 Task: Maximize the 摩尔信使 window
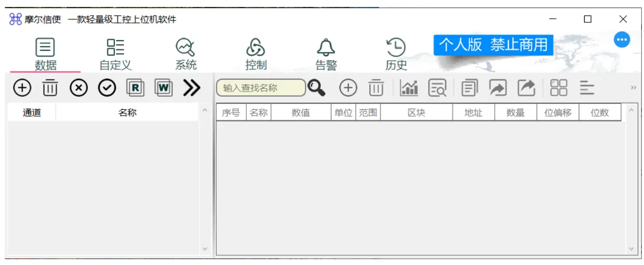point(588,19)
